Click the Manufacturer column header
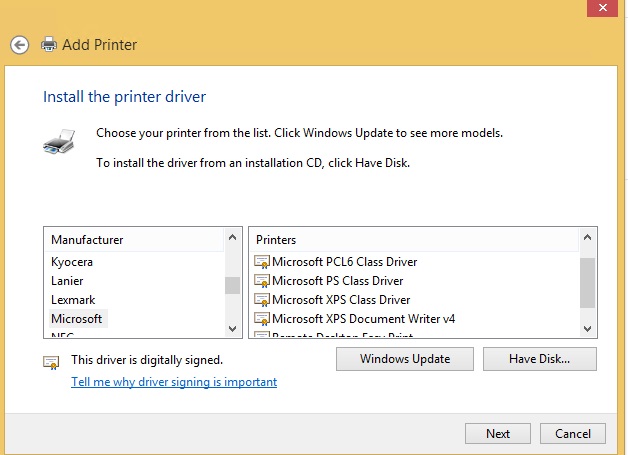The image size is (628, 455). (x=134, y=240)
